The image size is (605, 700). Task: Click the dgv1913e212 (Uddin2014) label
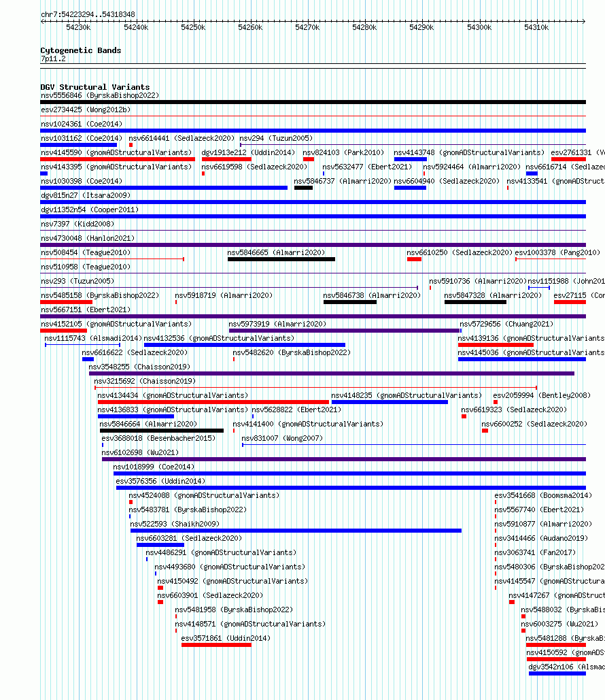[x=248, y=152]
